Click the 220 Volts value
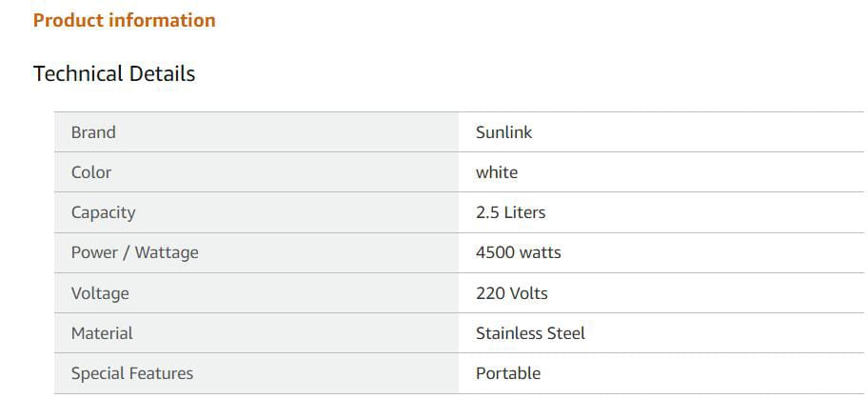The height and width of the screenshot is (419, 868). click(511, 293)
